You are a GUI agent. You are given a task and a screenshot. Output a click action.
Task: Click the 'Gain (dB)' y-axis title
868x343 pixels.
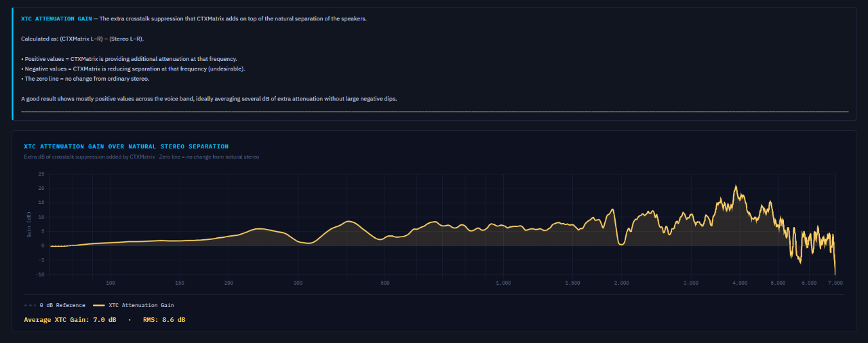point(29,224)
